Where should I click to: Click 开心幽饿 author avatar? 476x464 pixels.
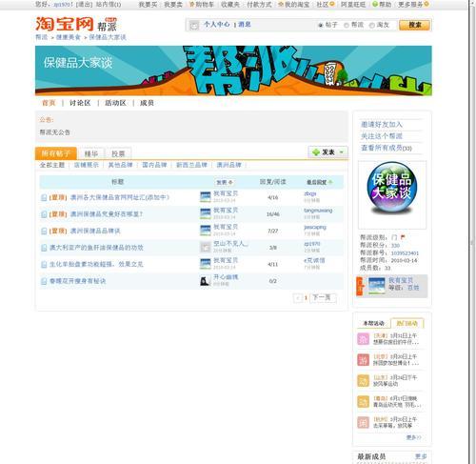tap(206, 280)
